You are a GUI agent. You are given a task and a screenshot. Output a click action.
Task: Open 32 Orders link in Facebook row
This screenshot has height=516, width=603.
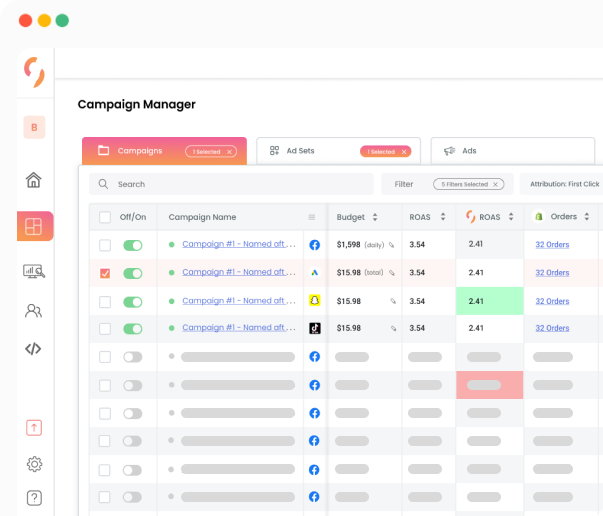coord(552,245)
